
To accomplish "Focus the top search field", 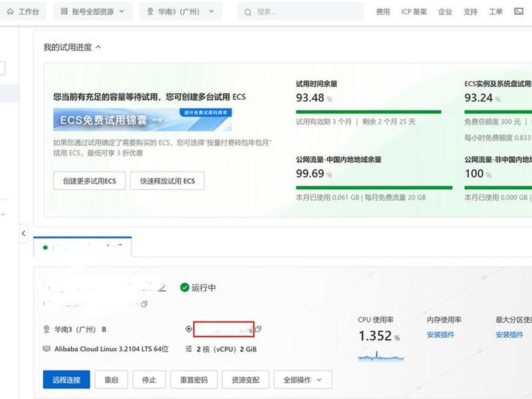I will 301,12.
